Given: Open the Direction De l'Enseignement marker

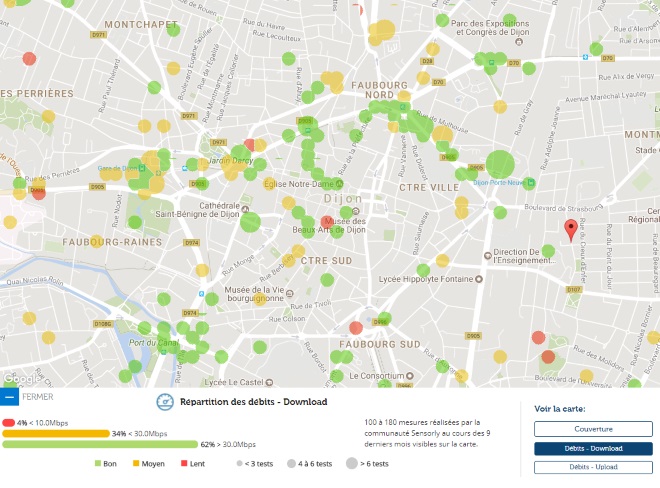Looking at the screenshot, I should [x=488, y=256].
